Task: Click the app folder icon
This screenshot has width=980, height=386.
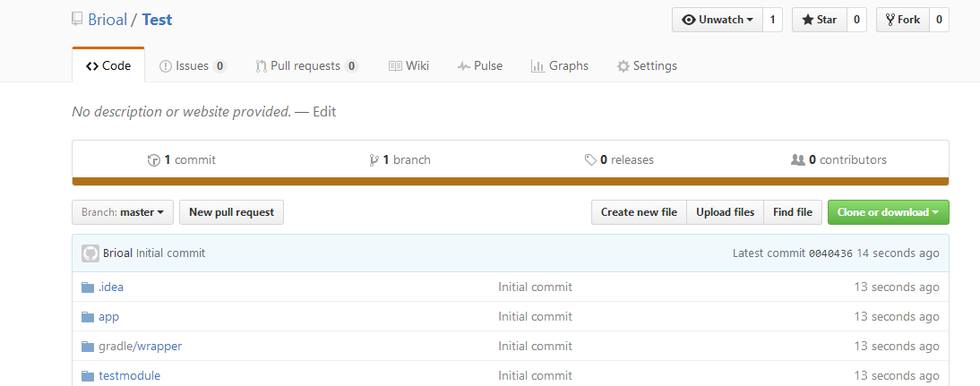Action: [x=88, y=317]
